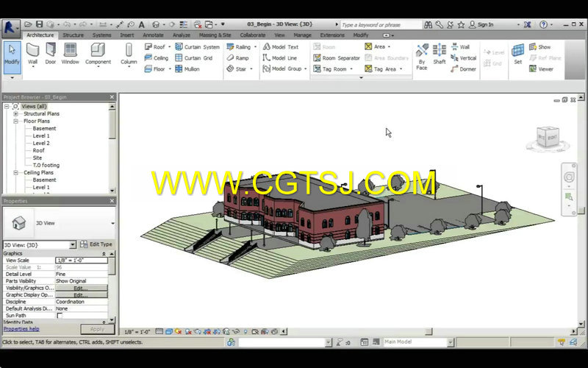
Task: Click the Vertical opening tool
Action: (464, 58)
